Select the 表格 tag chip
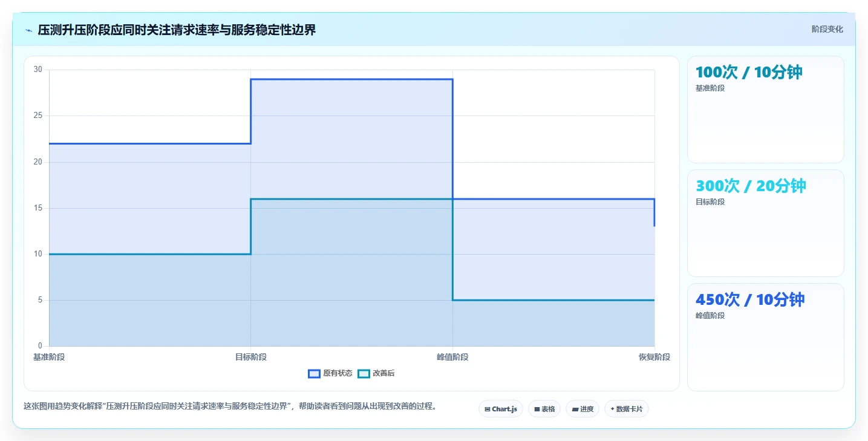This screenshot has height=441, width=868. 544,409
